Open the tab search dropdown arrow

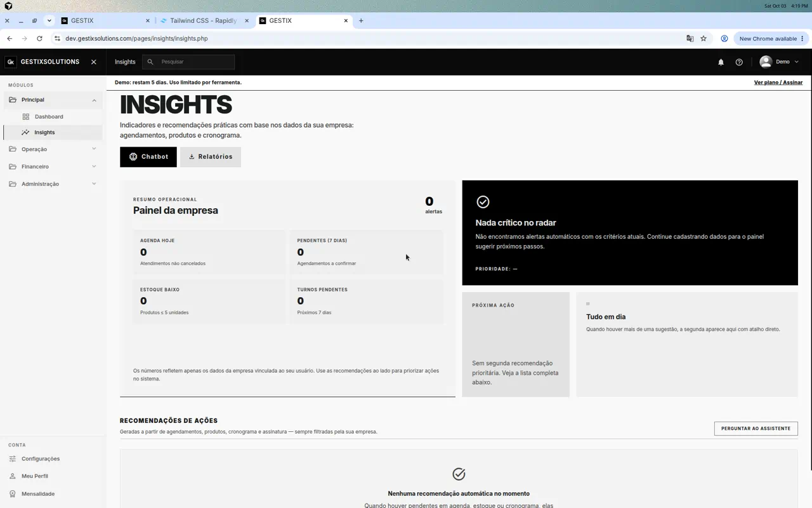click(49, 20)
